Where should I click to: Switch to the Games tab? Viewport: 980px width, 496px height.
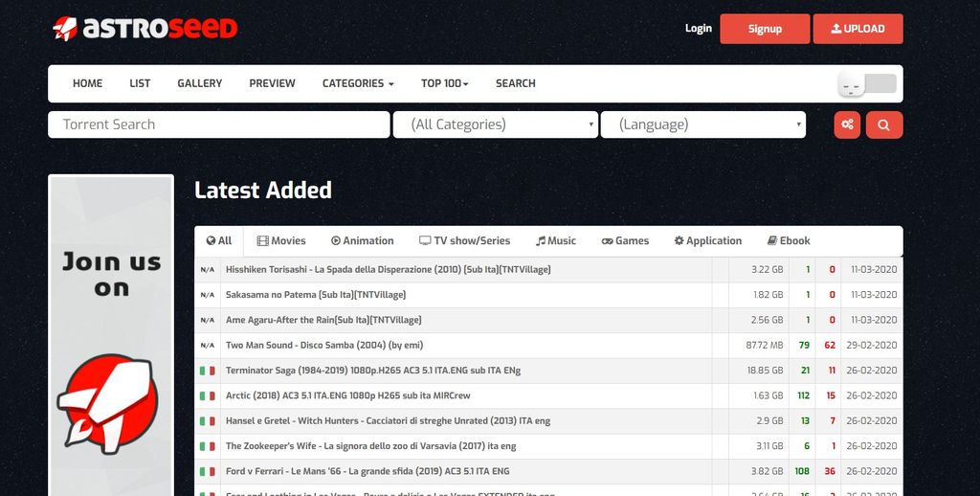pyautogui.click(x=625, y=240)
